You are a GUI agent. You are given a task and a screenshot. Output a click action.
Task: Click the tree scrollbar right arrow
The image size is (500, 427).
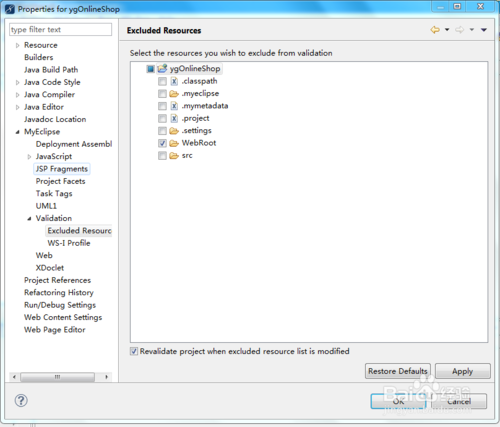pos(107,377)
